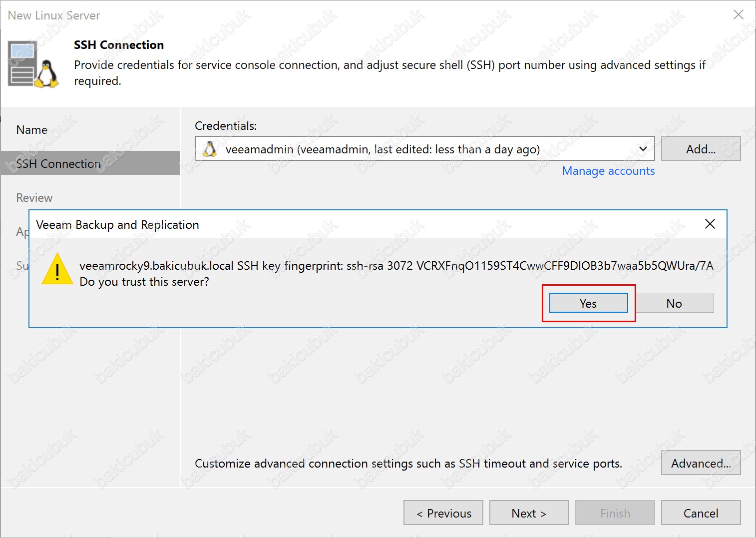Click the veeamadmin credentials entry text
This screenshot has height=538, width=756.
tap(382, 149)
